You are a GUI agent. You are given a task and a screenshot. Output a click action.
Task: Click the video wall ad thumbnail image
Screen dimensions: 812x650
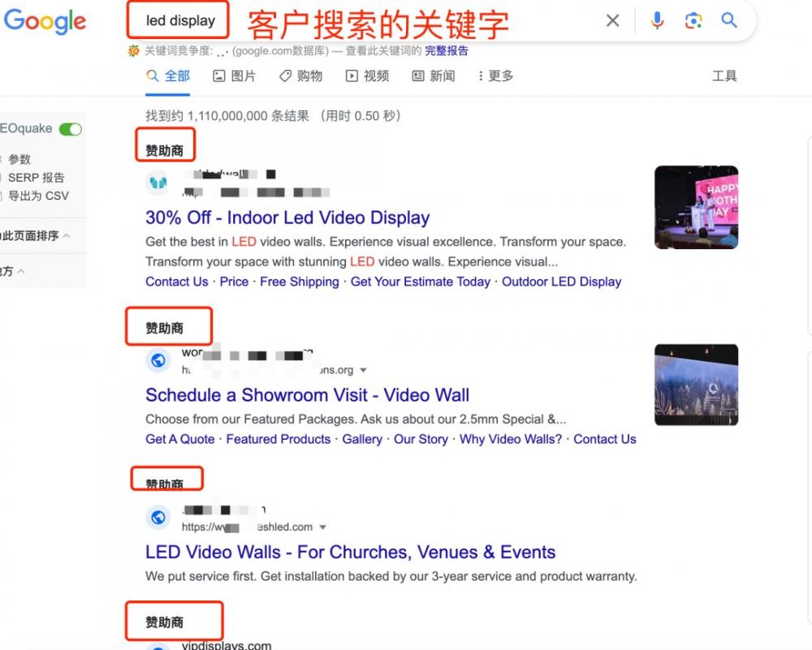click(695, 385)
